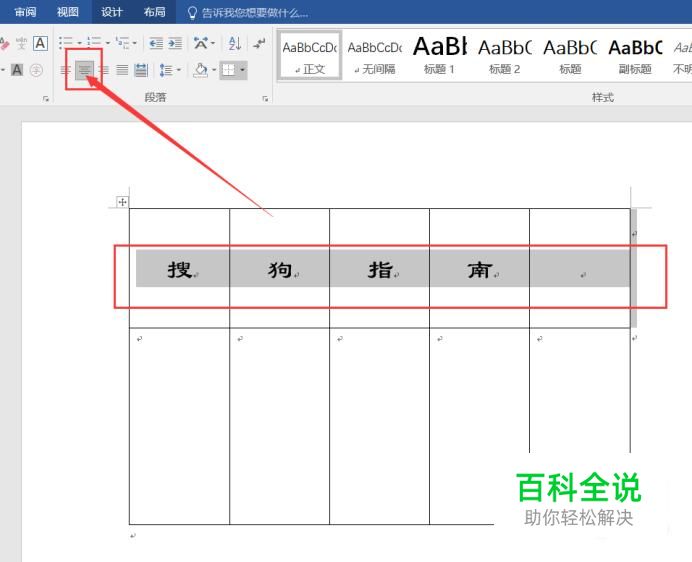Image resolution: width=692 pixels, height=562 pixels.
Task: Click the sort A-Z icon
Action: point(235,43)
